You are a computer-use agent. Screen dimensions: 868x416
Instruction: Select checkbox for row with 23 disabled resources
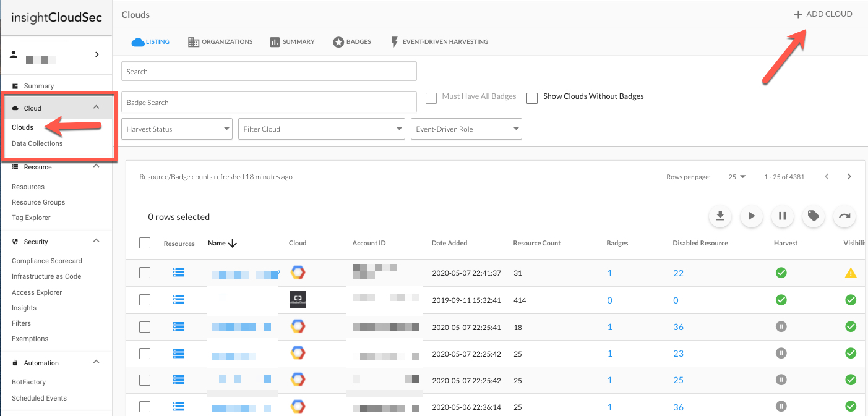point(145,354)
